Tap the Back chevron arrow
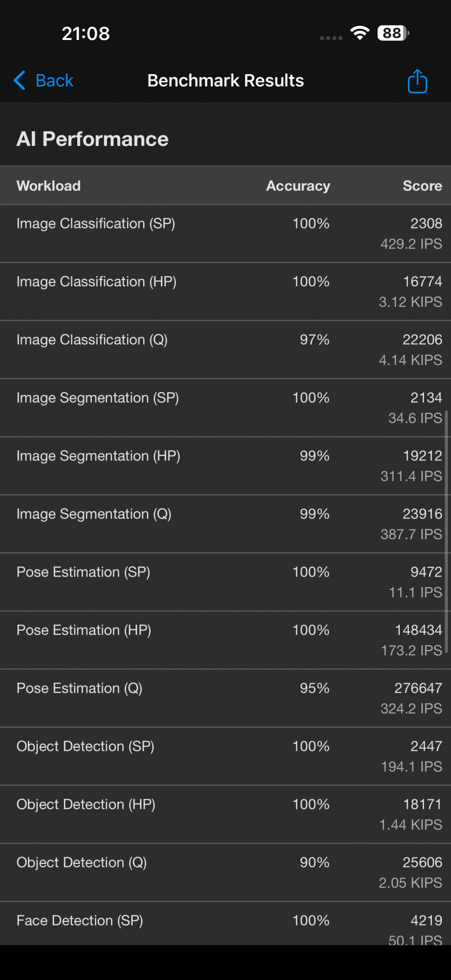 [x=19, y=80]
